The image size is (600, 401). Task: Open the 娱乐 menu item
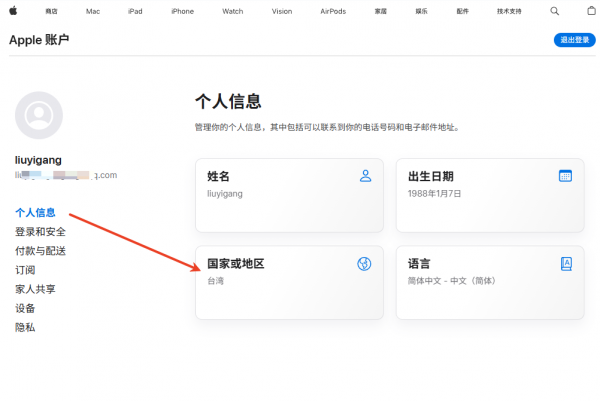pyautogui.click(x=421, y=11)
